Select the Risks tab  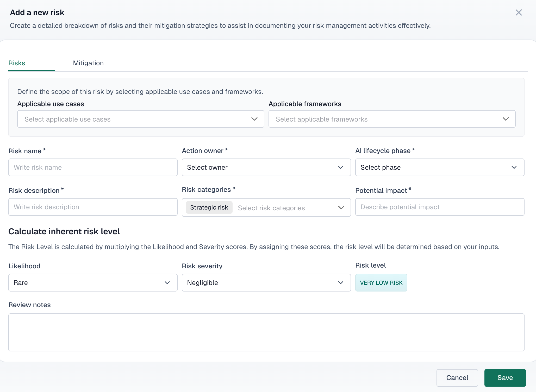[x=17, y=63]
